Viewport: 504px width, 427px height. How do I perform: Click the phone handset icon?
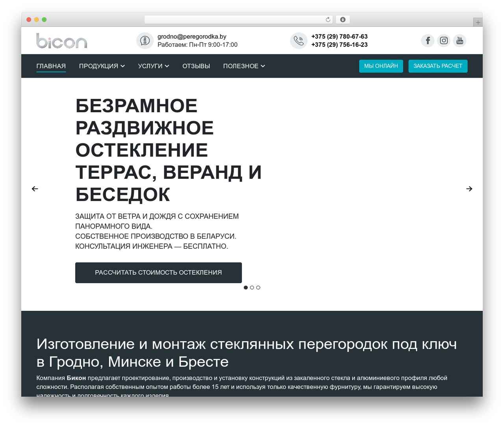coord(298,41)
